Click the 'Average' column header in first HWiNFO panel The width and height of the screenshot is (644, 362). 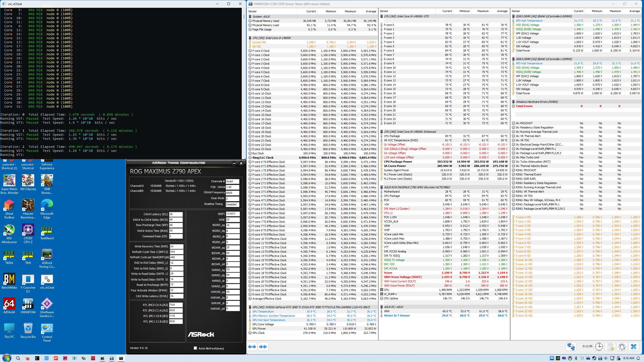click(368, 11)
